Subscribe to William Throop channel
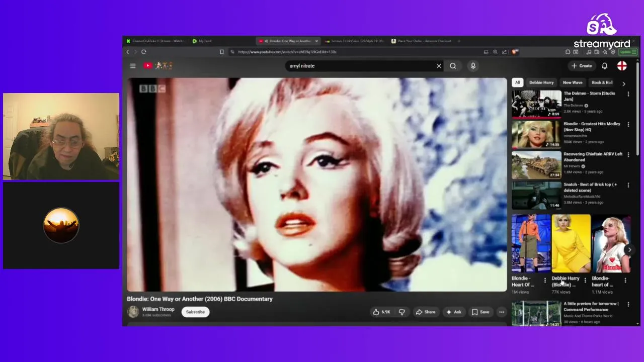Image resolution: width=644 pixels, height=362 pixels. (x=195, y=312)
